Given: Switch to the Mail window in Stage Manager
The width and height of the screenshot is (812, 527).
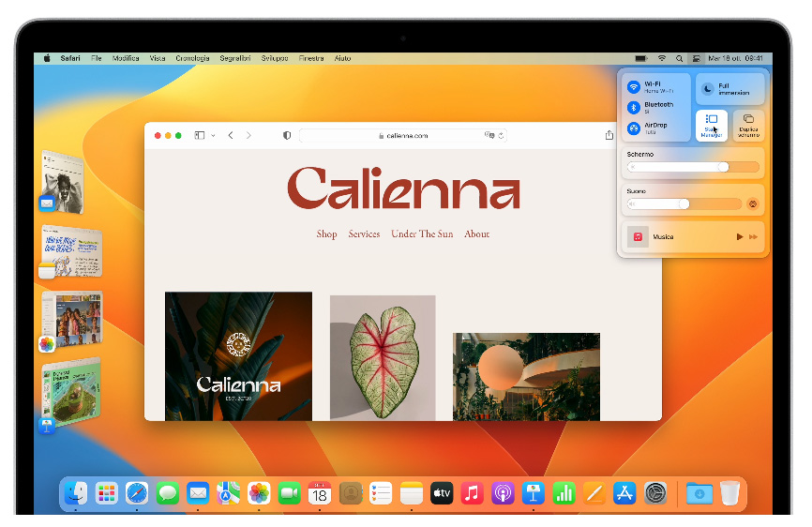Looking at the screenshot, I should (x=62, y=182).
